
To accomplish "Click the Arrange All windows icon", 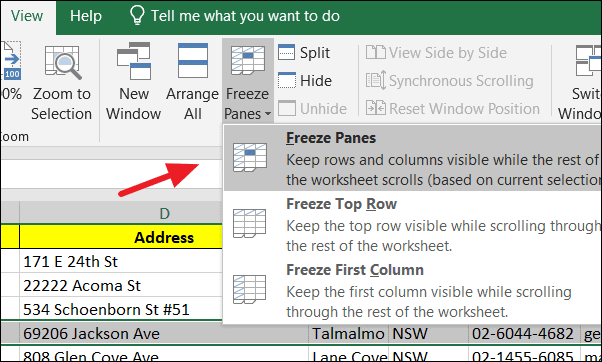I will [193, 61].
